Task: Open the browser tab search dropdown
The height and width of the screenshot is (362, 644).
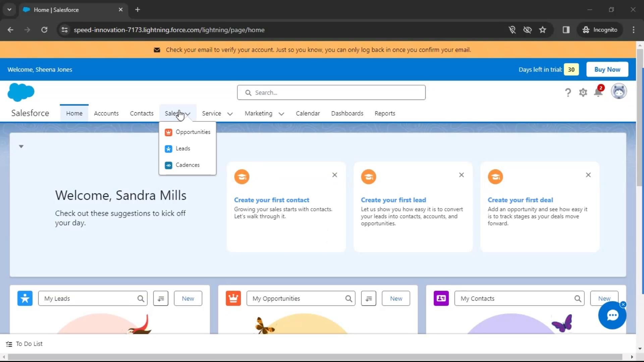Action: 9,10
